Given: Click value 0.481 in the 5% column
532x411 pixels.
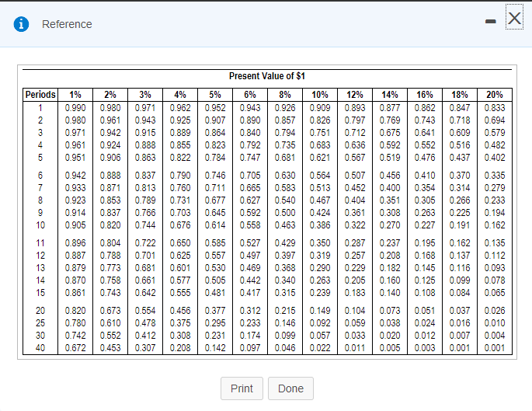Looking at the screenshot, I should coord(215,293).
